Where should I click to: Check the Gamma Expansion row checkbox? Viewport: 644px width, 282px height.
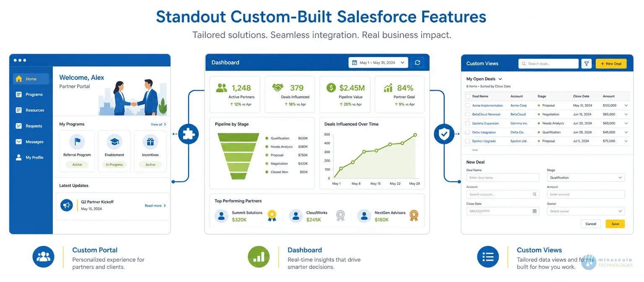point(467,123)
